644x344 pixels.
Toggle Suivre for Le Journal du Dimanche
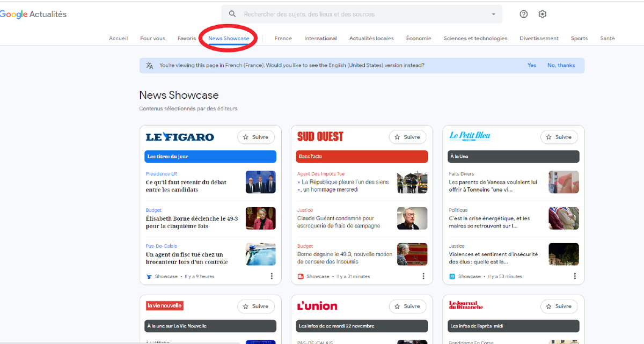click(559, 306)
